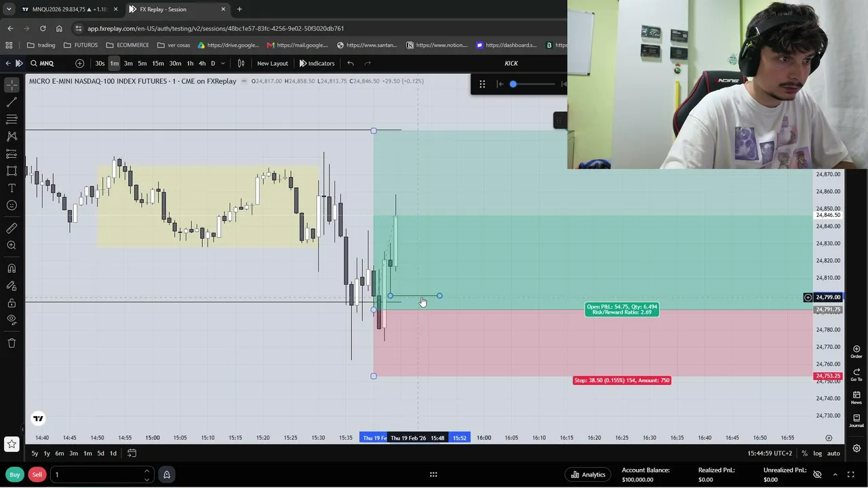Screen dimensions: 868x488
Task: Open the Order panel
Action: point(856,351)
